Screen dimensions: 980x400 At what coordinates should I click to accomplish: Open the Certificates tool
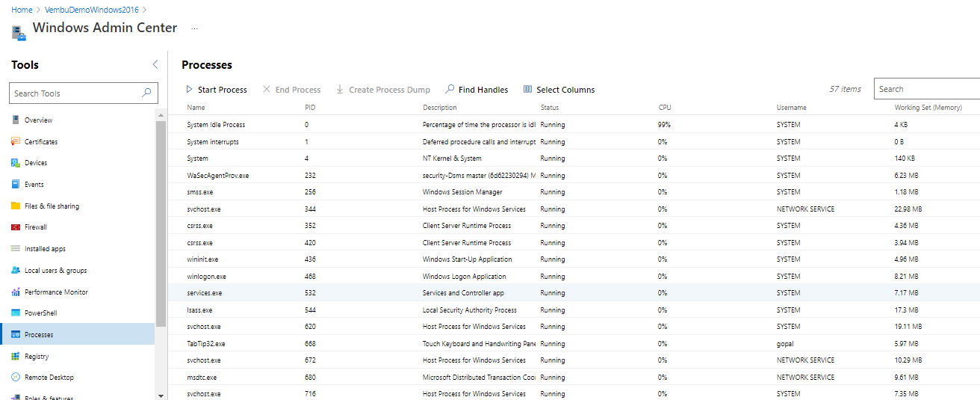tap(41, 141)
